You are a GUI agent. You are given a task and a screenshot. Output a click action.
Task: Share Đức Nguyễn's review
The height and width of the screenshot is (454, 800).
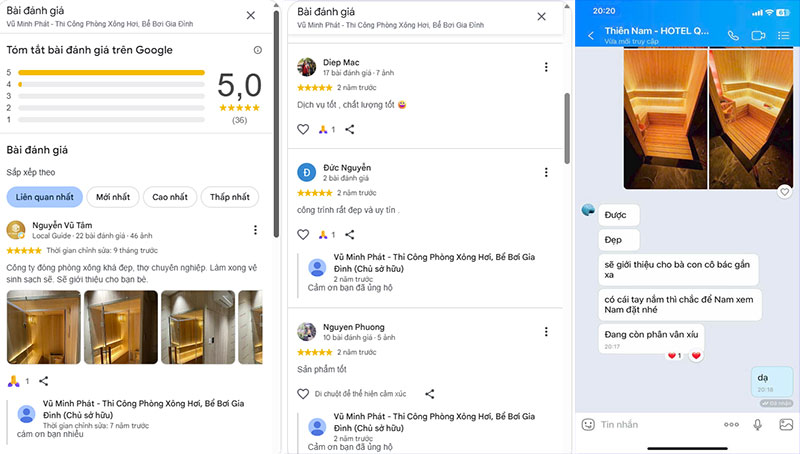pyautogui.click(x=349, y=234)
